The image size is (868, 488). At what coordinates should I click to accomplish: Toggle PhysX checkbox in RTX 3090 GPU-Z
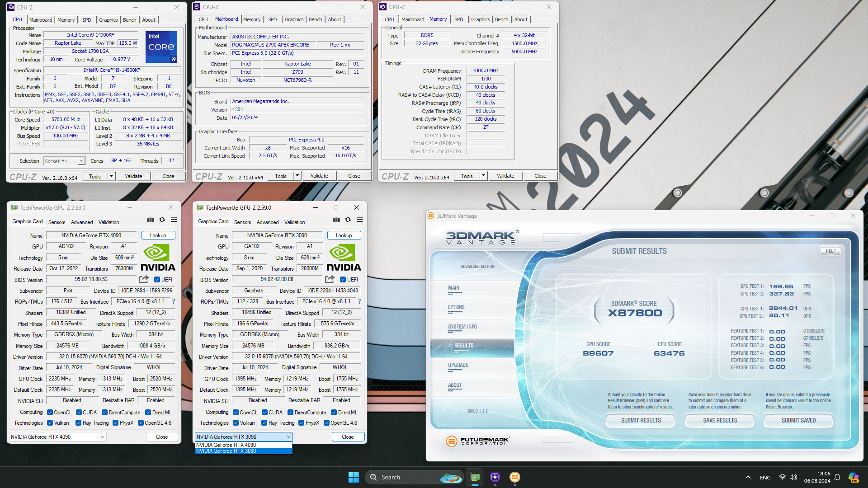301,423
